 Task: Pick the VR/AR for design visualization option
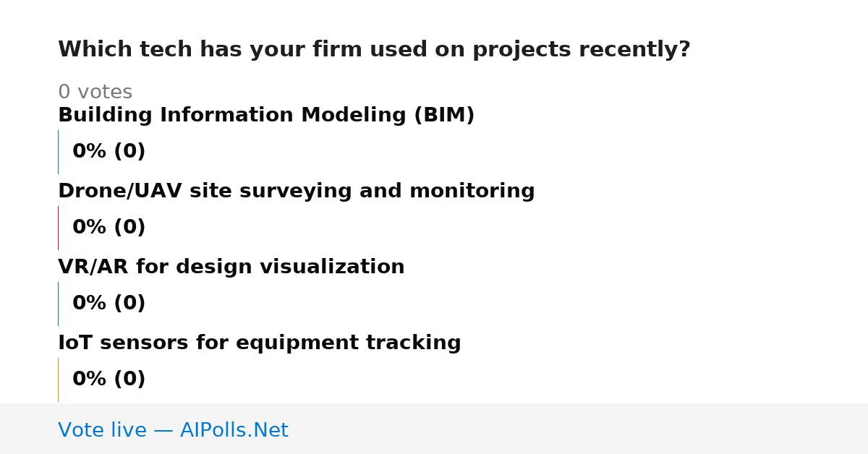[231, 267]
